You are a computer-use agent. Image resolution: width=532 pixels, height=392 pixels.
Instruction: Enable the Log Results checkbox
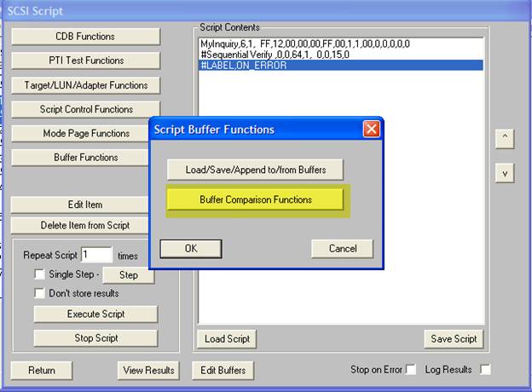pyautogui.click(x=485, y=370)
